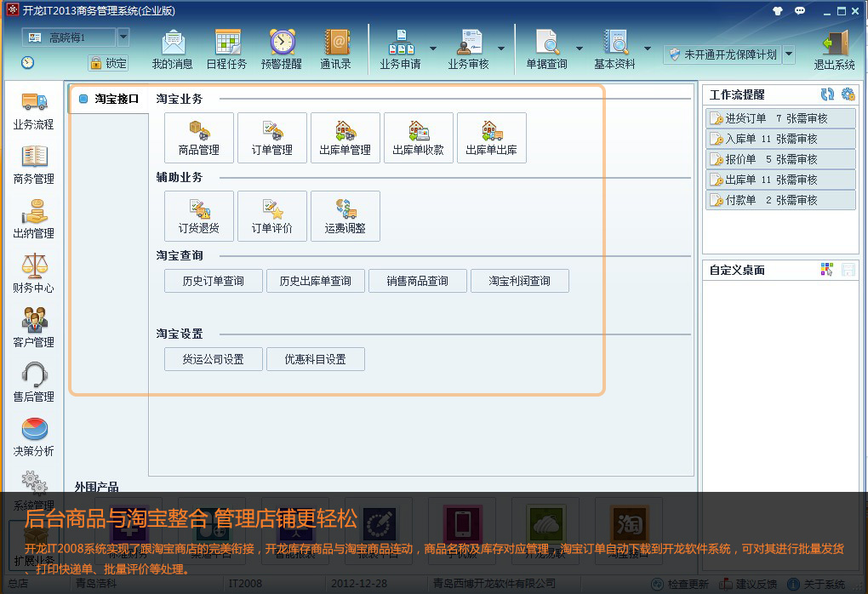
Task: Open 运费调整 tile
Action: coord(345,216)
